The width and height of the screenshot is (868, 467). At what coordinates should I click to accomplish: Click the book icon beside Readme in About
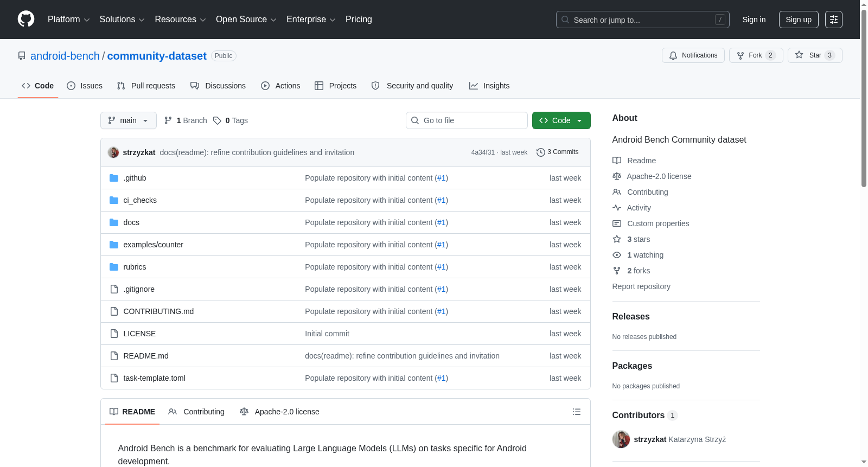coord(617,161)
